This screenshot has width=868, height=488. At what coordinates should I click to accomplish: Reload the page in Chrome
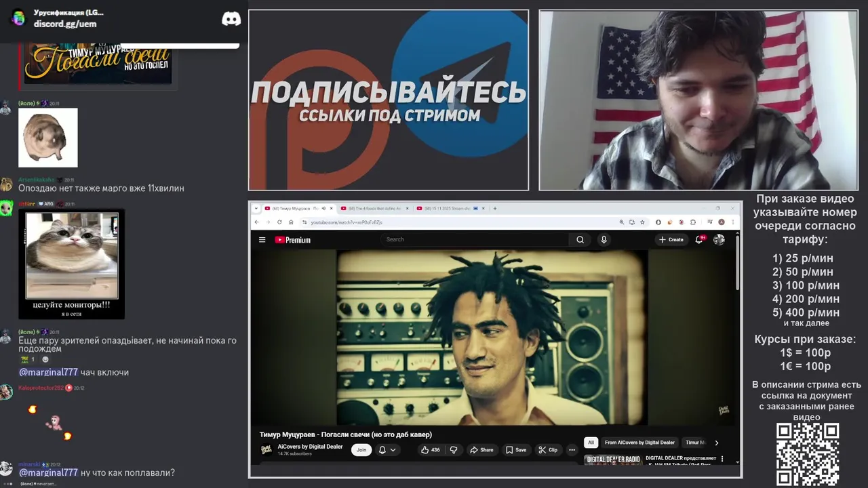(279, 222)
